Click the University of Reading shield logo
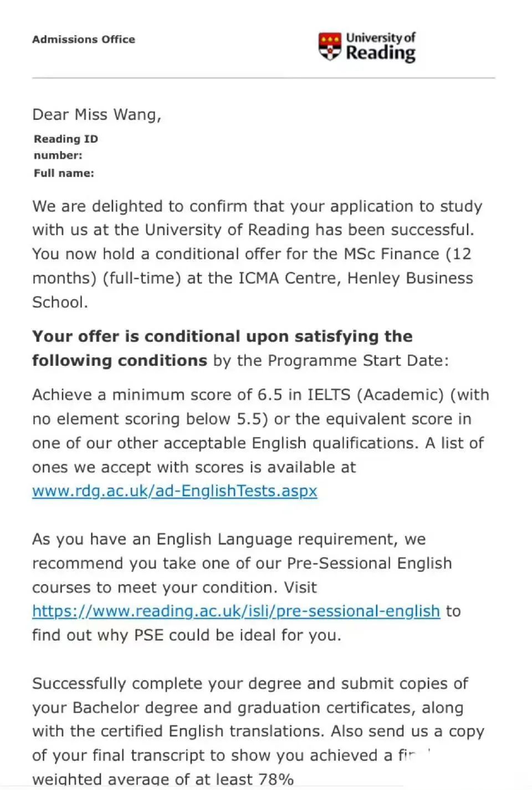This screenshot has width=532, height=790. (330, 46)
